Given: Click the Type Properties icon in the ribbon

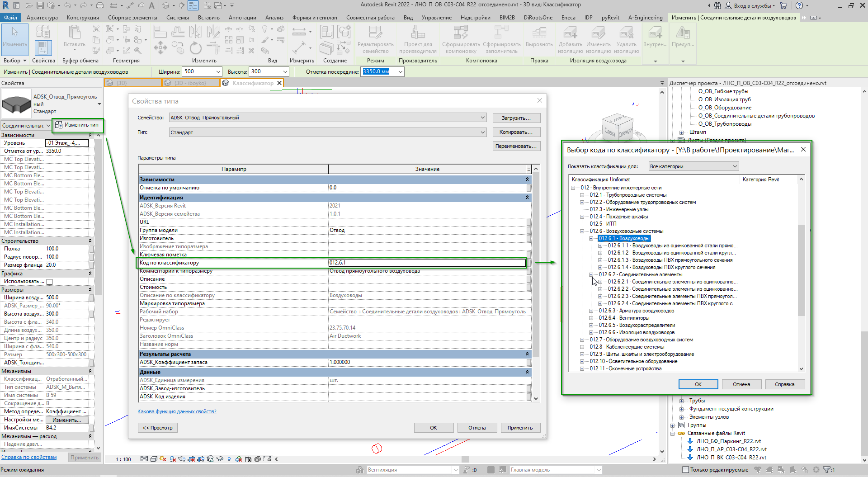Looking at the screenshot, I should click(x=43, y=32).
